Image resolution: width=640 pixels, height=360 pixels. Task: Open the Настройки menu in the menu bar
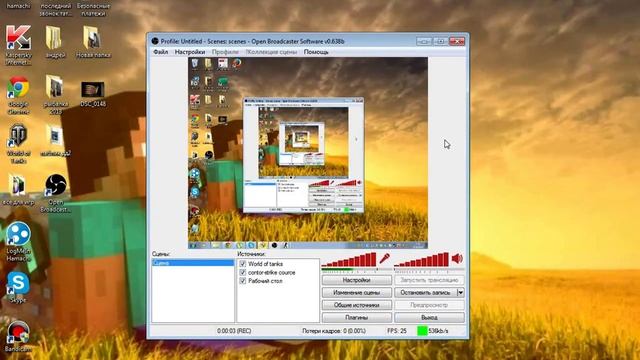(x=190, y=52)
